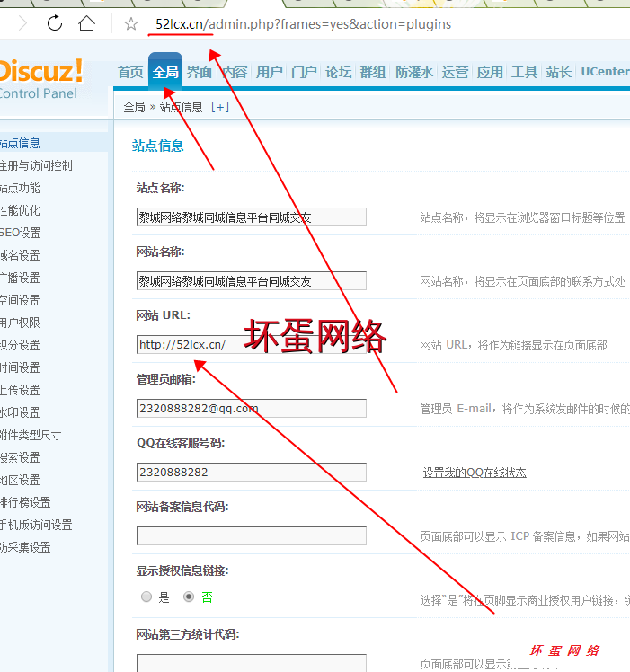Open 性能优化 in the sidebar
Image resolution: width=630 pixels, height=672 pixels.
point(20,210)
